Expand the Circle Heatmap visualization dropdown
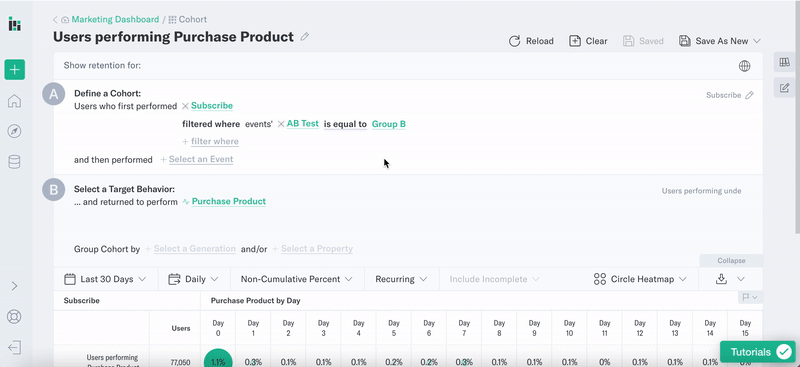 (x=640, y=279)
